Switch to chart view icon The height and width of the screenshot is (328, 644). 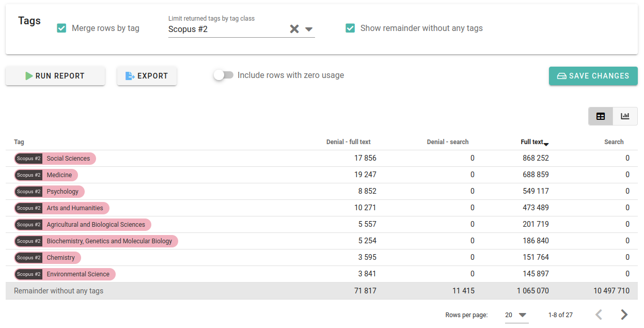click(x=625, y=116)
